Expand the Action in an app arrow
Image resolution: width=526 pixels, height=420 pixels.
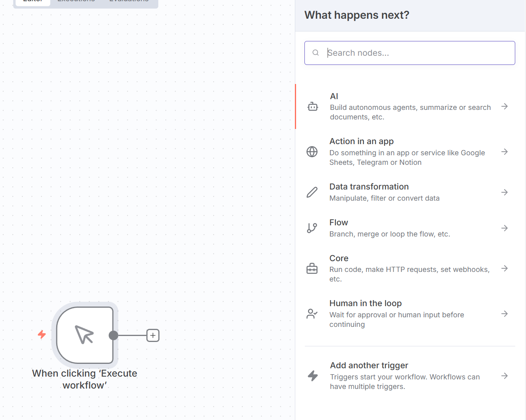click(504, 152)
